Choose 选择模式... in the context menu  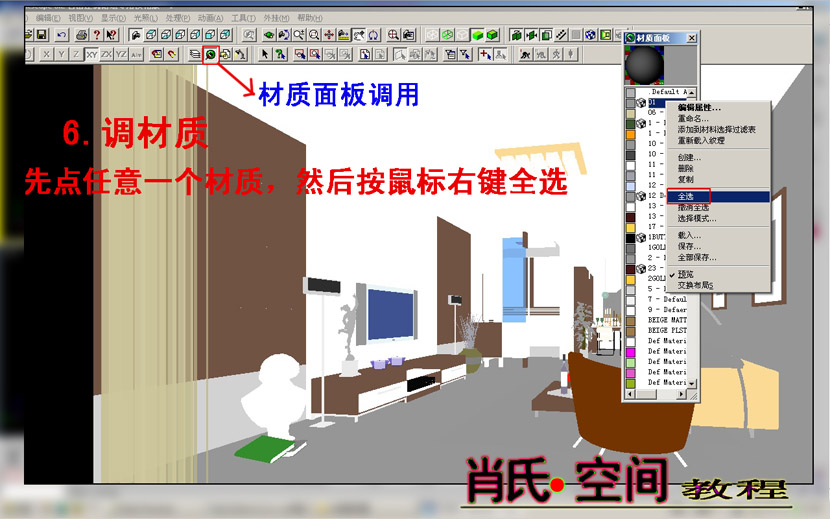(717, 219)
